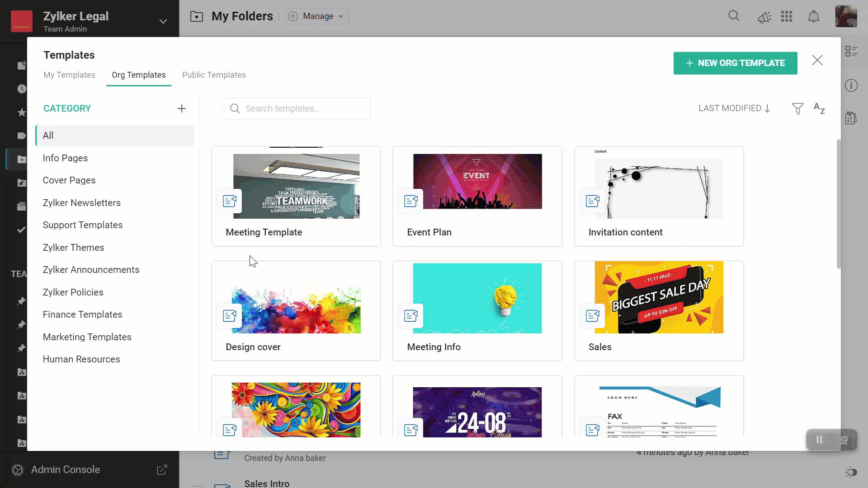Open the recent clock icon in left sidebar
This screenshot has width=868, height=488.
(22, 89)
